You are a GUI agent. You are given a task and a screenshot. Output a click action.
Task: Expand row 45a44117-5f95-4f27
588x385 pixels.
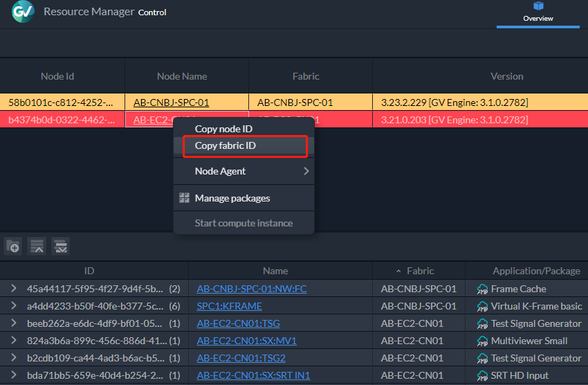point(14,288)
